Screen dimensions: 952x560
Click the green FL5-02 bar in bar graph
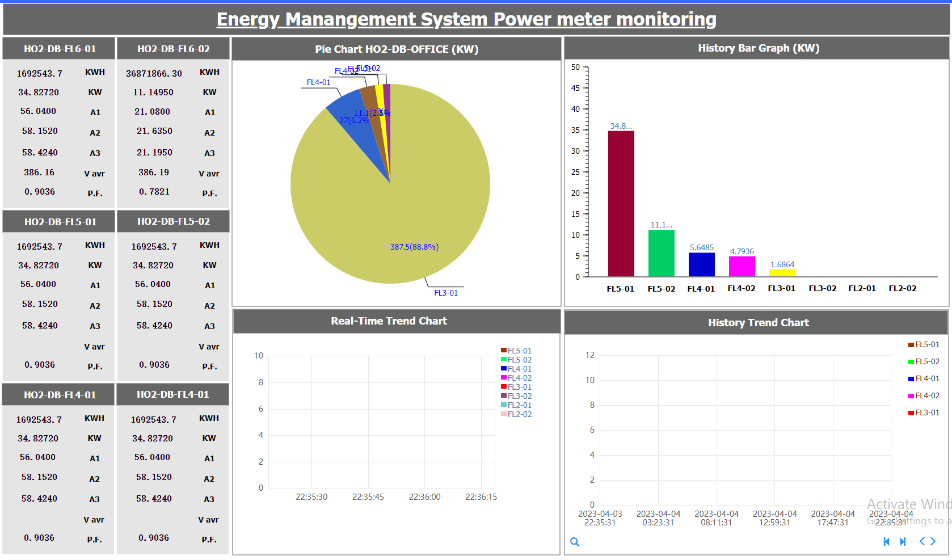tap(661, 253)
